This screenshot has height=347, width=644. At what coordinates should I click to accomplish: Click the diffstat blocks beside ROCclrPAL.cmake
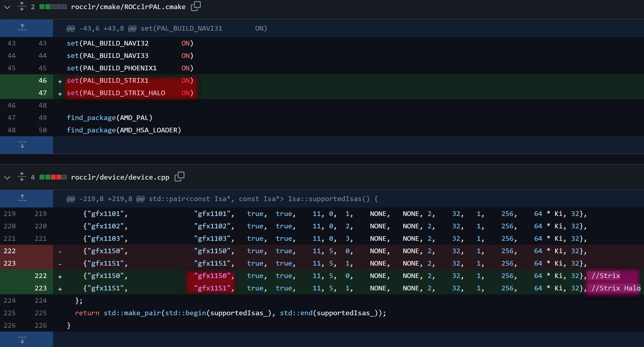pyautogui.click(x=53, y=7)
